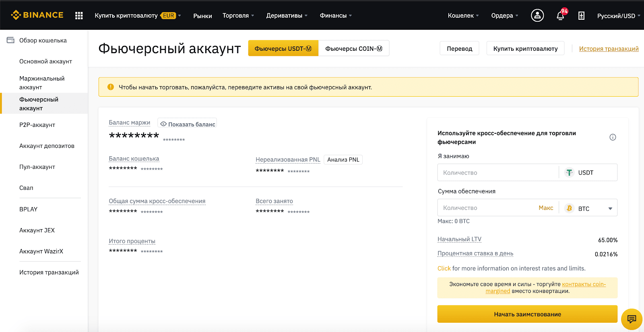Viewport: 644px width, 332px height.
Task: Click Макс: 0 BTC text
Action: click(x=454, y=221)
